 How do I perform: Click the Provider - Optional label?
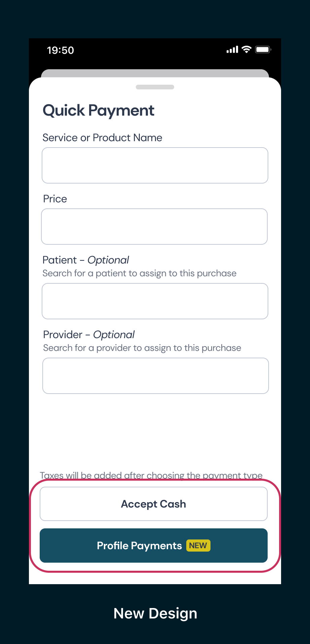pyautogui.click(x=89, y=335)
